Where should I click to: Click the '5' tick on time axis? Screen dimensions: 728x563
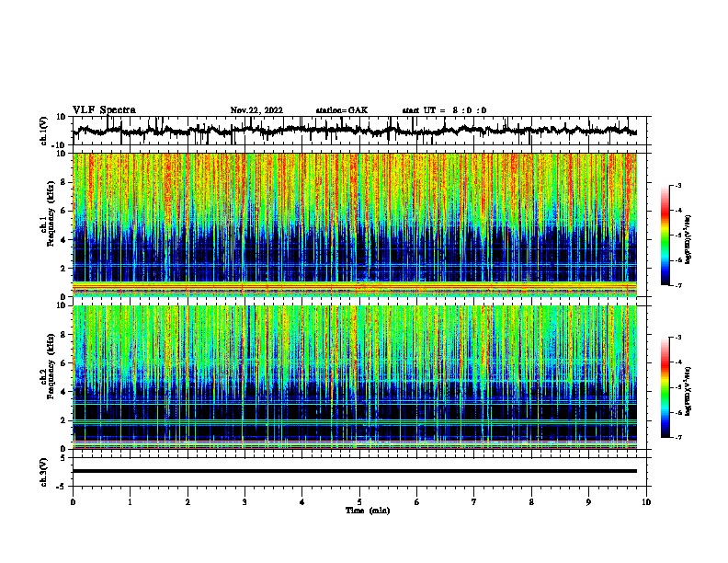(359, 502)
